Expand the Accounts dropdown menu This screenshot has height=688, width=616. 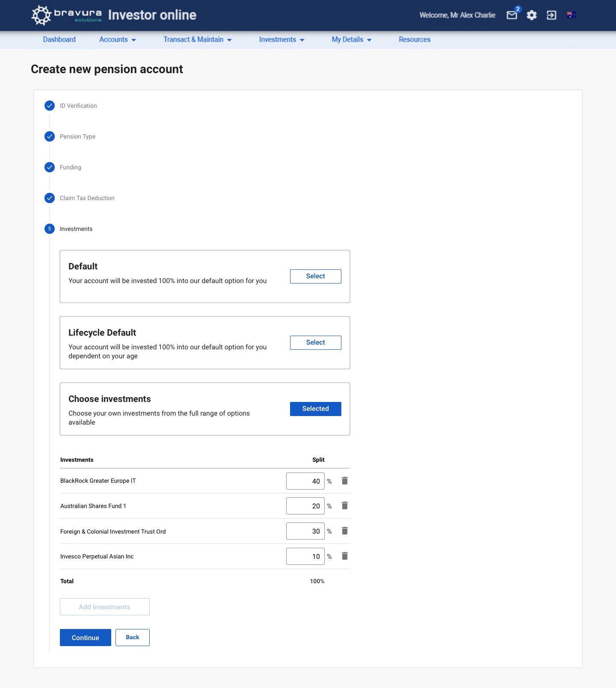point(118,39)
